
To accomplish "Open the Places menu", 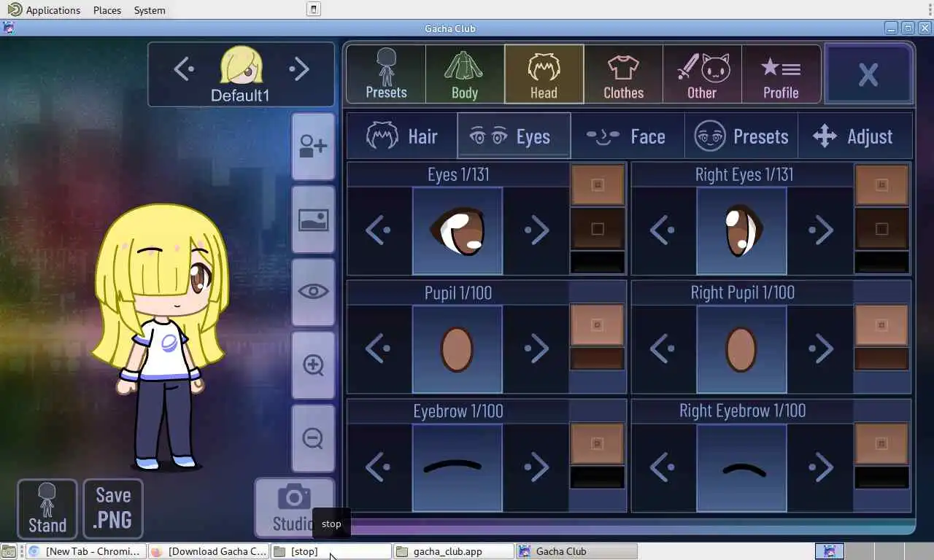I will tap(107, 10).
